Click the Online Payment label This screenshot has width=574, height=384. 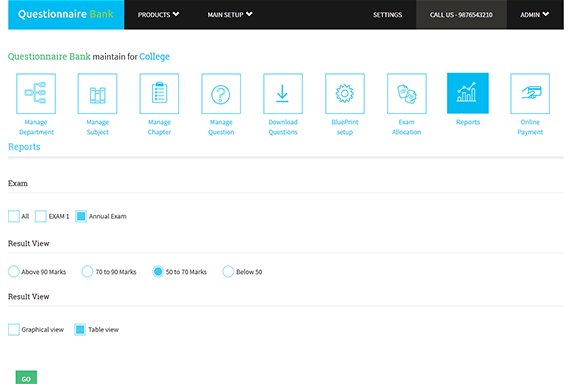click(x=530, y=127)
